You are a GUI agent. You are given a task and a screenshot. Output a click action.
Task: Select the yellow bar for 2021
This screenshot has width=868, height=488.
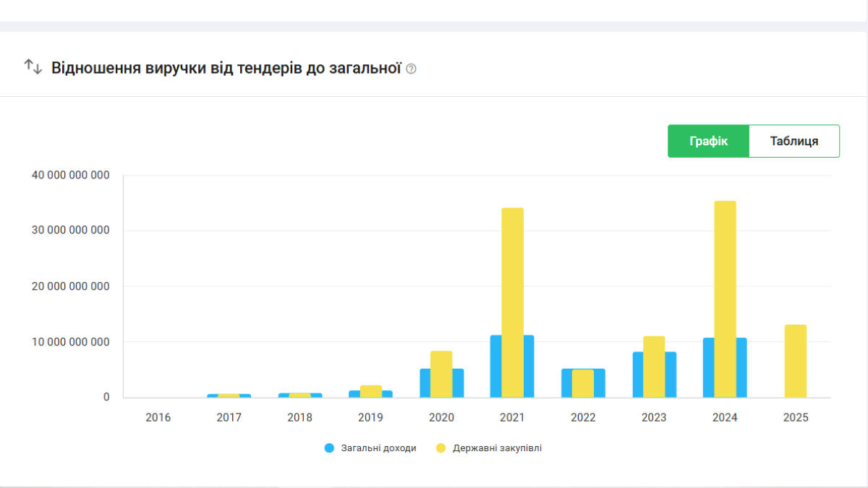(x=512, y=302)
